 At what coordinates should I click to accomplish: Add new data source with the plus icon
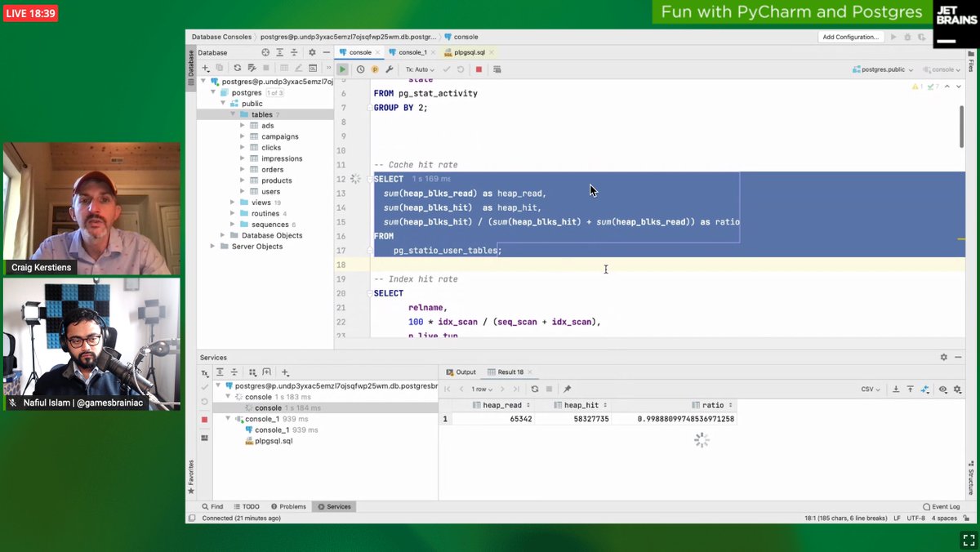206,68
